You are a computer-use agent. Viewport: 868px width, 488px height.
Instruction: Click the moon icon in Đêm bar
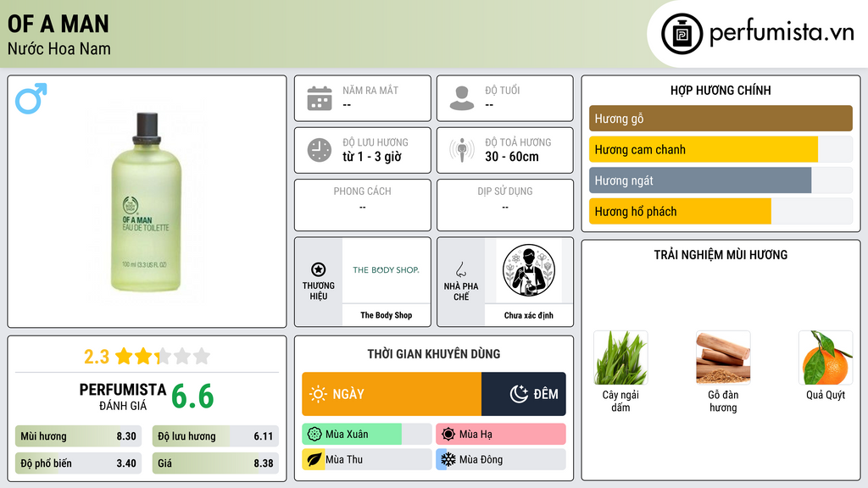pyautogui.click(x=519, y=394)
